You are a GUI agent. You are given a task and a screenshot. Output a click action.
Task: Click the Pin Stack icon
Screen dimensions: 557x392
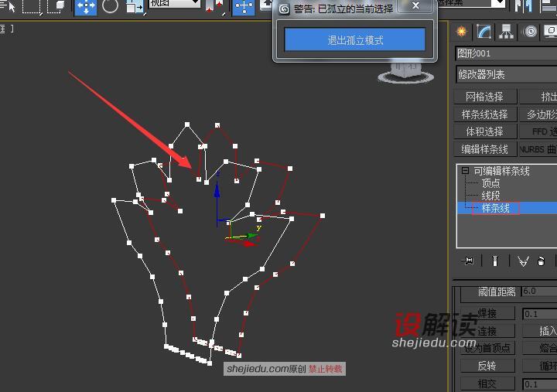click(x=468, y=261)
